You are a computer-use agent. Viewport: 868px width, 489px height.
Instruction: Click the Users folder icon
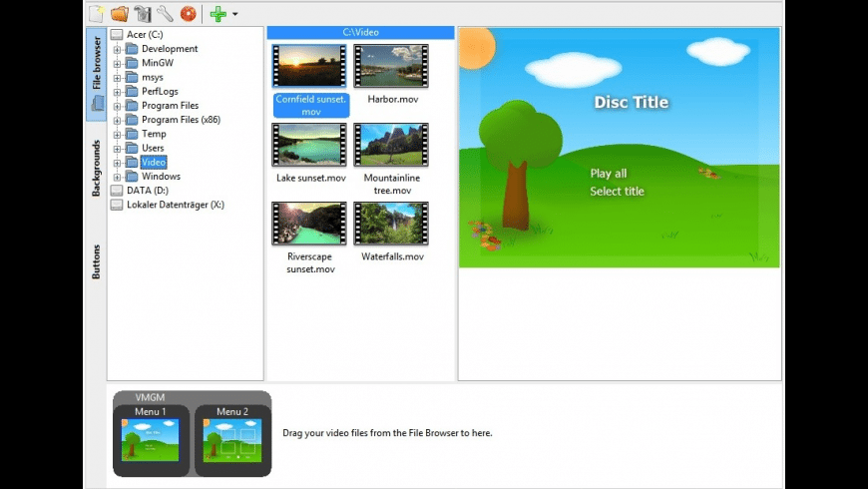click(x=132, y=148)
